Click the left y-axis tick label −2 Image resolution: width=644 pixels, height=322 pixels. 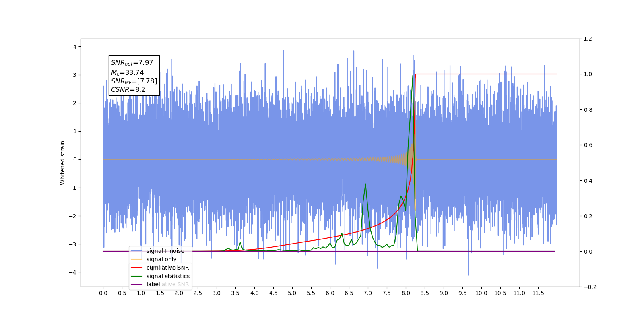click(x=73, y=216)
